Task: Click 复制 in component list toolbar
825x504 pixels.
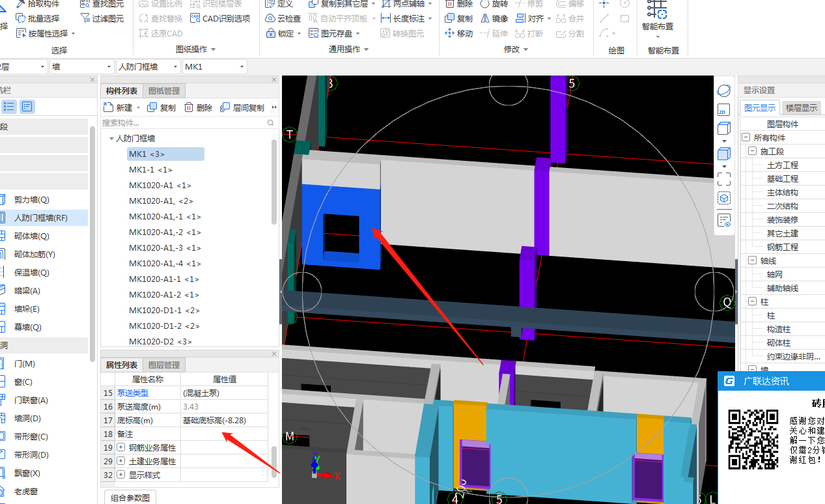Action: (161, 107)
